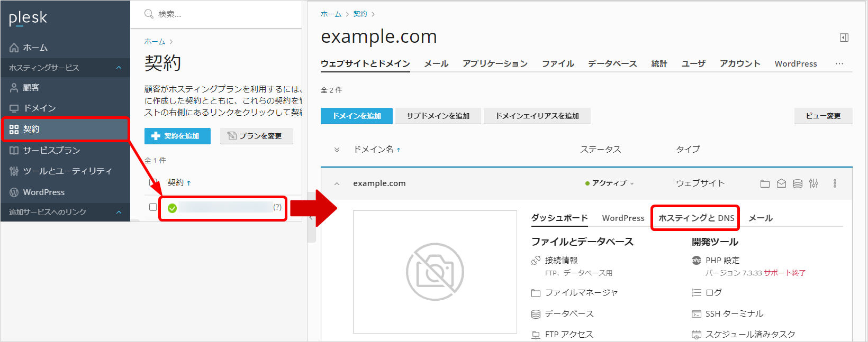Image resolution: width=868 pixels, height=342 pixels.
Task: Switch to the ユーザ tab
Action: [x=693, y=63]
